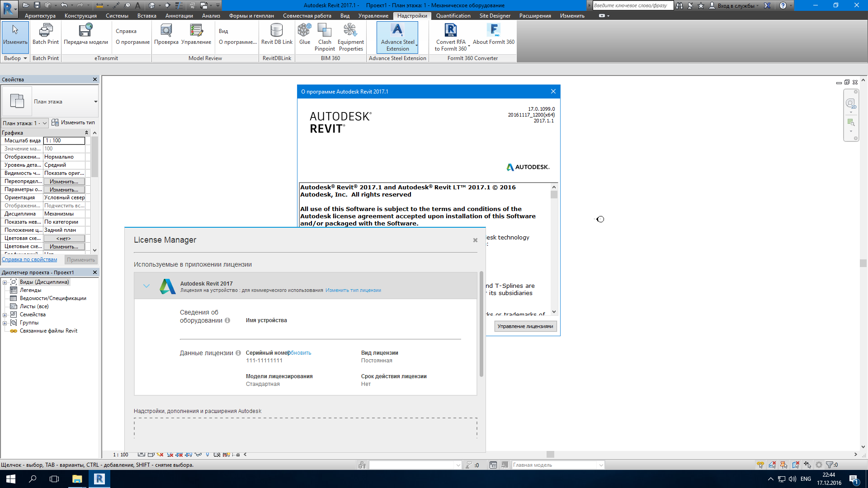Activate the Measure tool in quick access toolbar
Viewport: 868px width, 488px height.
click(99, 5)
